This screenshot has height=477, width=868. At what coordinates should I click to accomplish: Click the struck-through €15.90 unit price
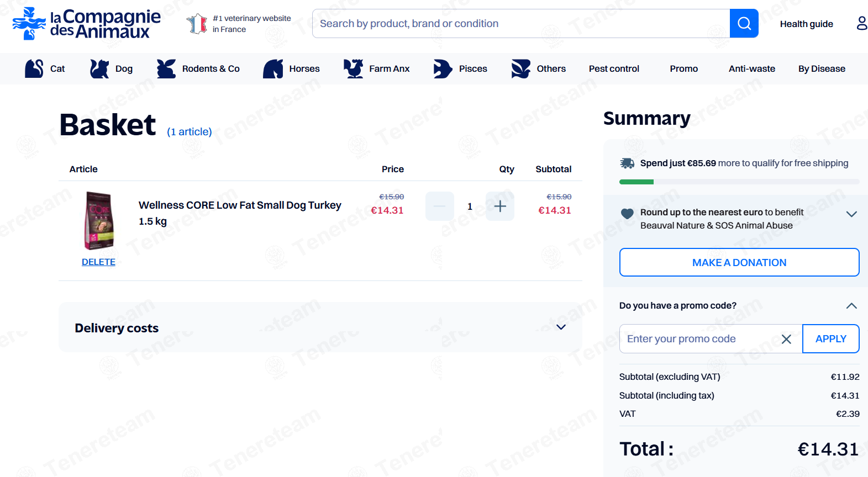[391, 197]
